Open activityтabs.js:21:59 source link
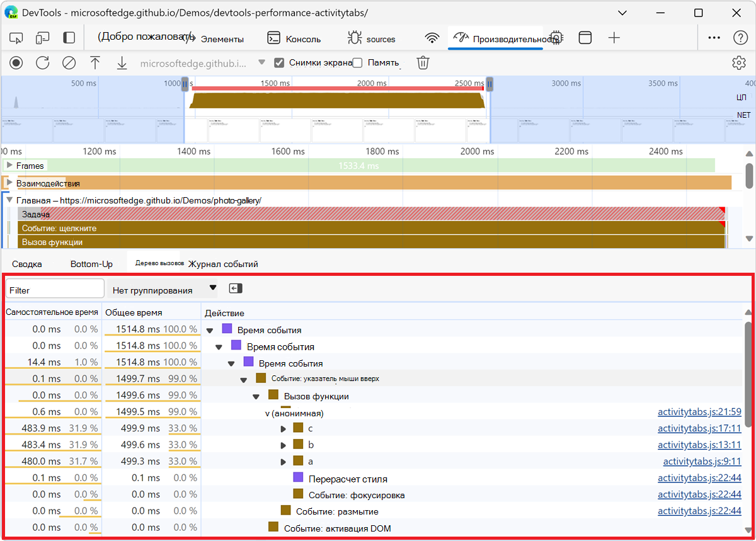The width and height of the screenshot is (756, 541). 699,413
